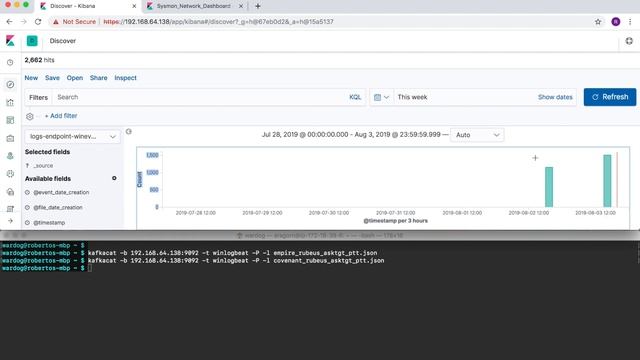
Task: Click the Refresh button
Action: (x=610, y=97)
